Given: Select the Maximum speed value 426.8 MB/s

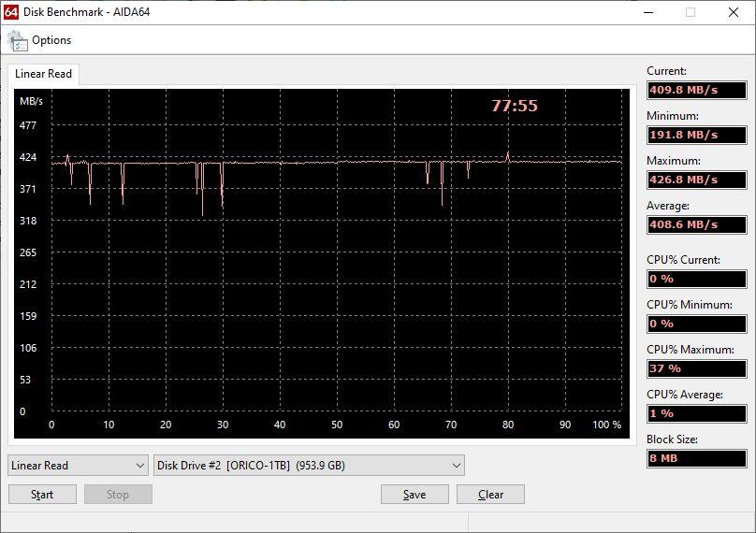Looking at the screenshot, I should point(697,180).
